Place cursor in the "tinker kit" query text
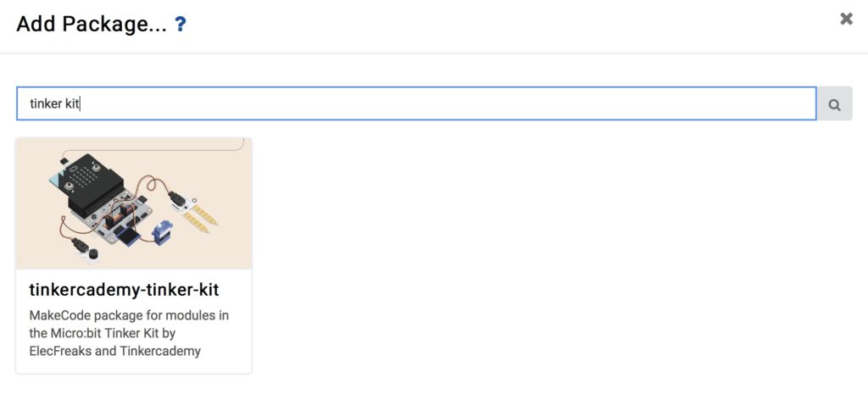 click(x=55, y=103)
